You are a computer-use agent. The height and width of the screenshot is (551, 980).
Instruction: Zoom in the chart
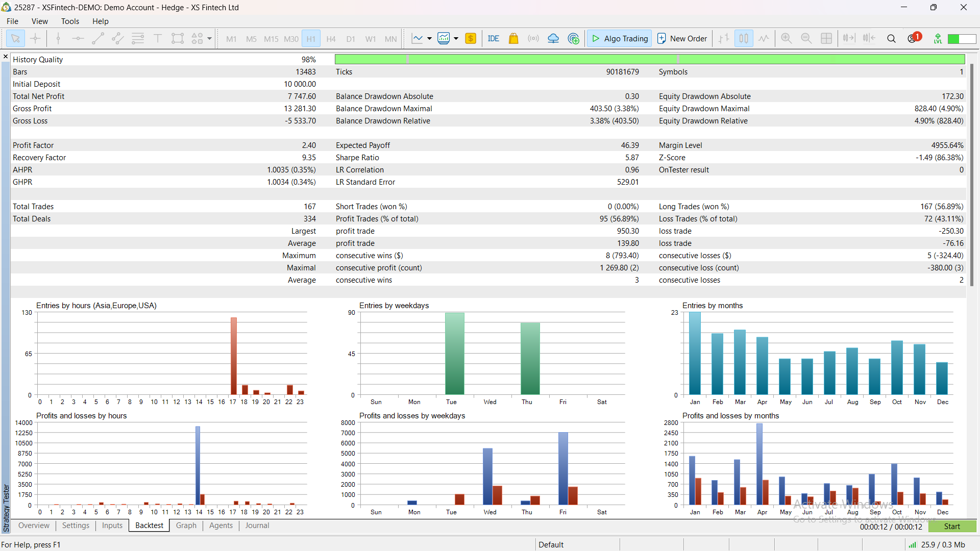(787, 38)
